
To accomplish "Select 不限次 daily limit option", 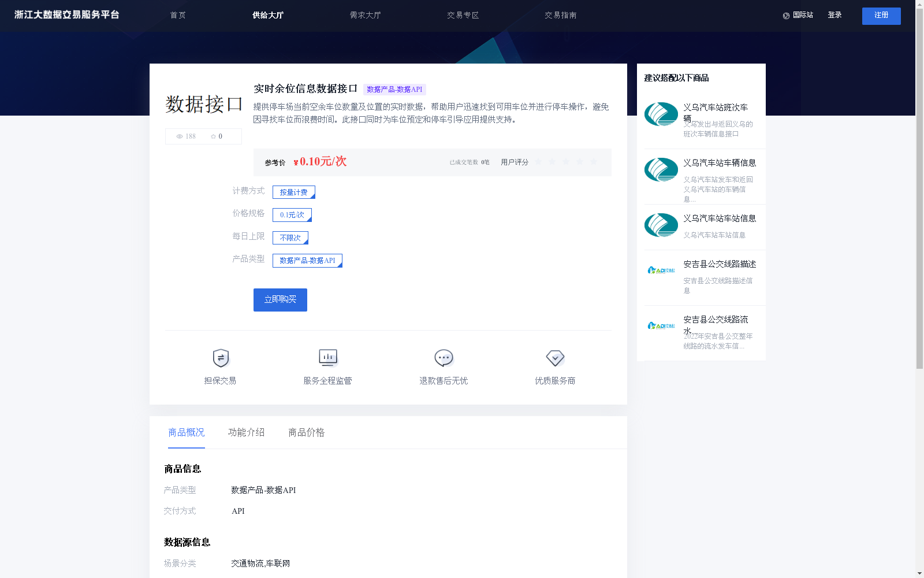I will click(290, 238).
